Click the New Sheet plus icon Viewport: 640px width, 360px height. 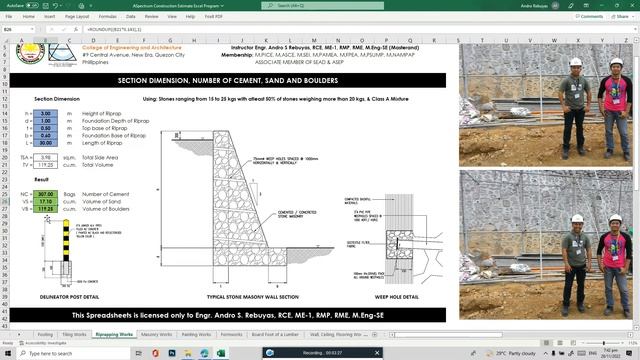(374, 335)
